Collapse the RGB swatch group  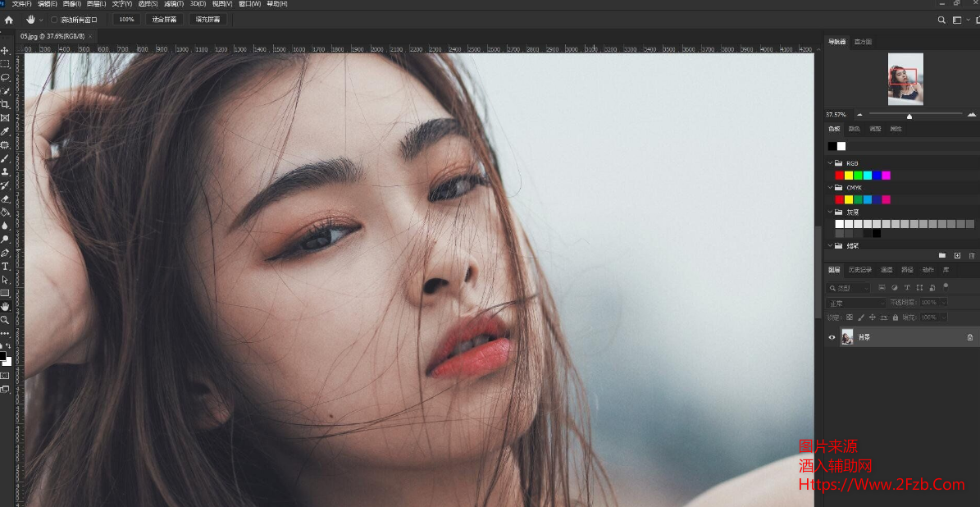point(830,163)
